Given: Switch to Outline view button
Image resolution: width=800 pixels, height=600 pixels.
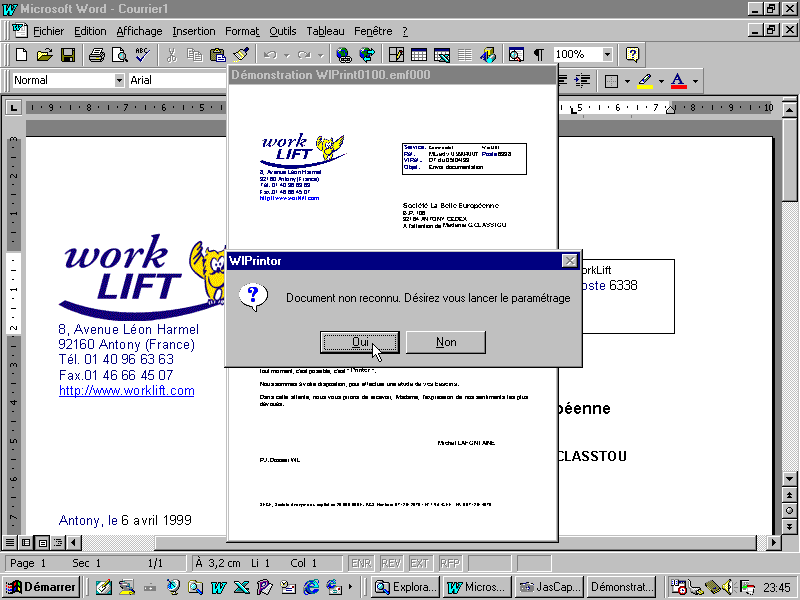Looking at the screenshot, I should pos(58,542).
